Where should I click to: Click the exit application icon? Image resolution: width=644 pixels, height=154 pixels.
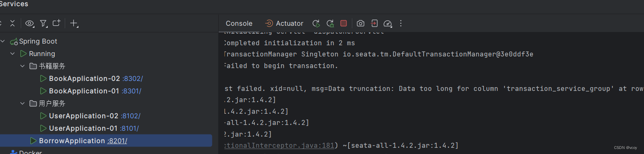374,23
